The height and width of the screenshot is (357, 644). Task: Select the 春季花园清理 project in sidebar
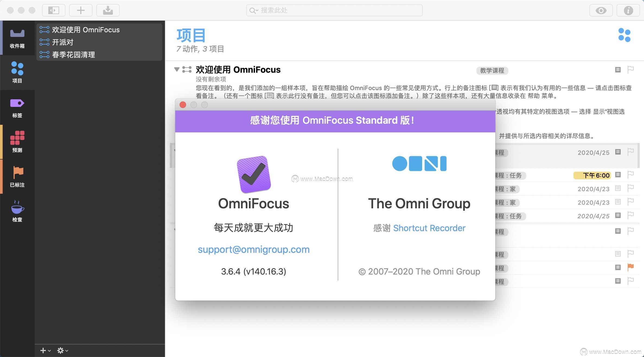pyautogui.click(x=99, y=55)
